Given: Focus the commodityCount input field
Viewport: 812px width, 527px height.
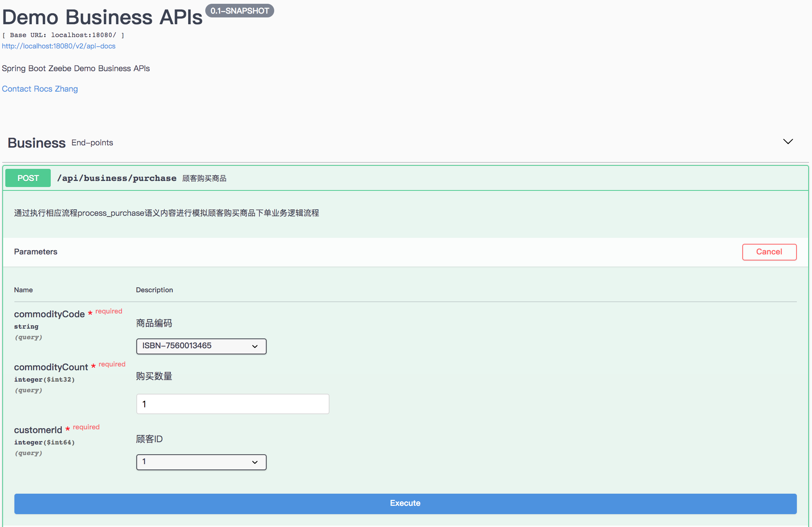Looking at the screenshot, I should (x=233, y=404).
